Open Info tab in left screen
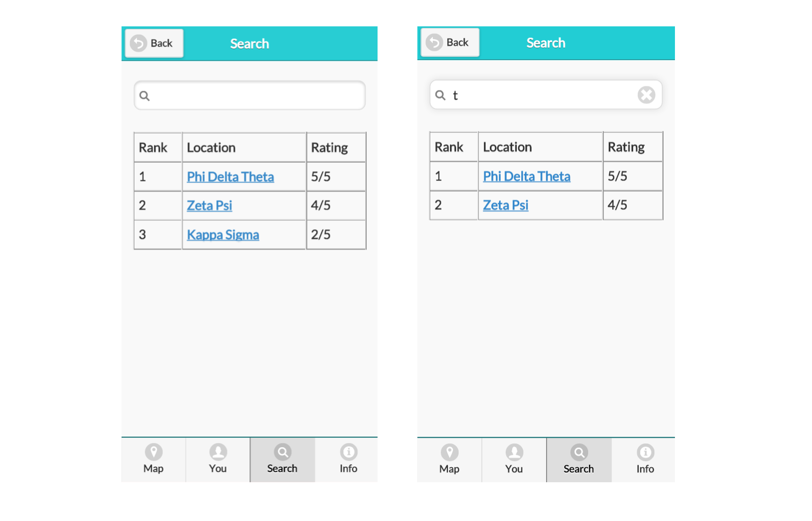The image size is (812, 521). (x=348, y=460)
